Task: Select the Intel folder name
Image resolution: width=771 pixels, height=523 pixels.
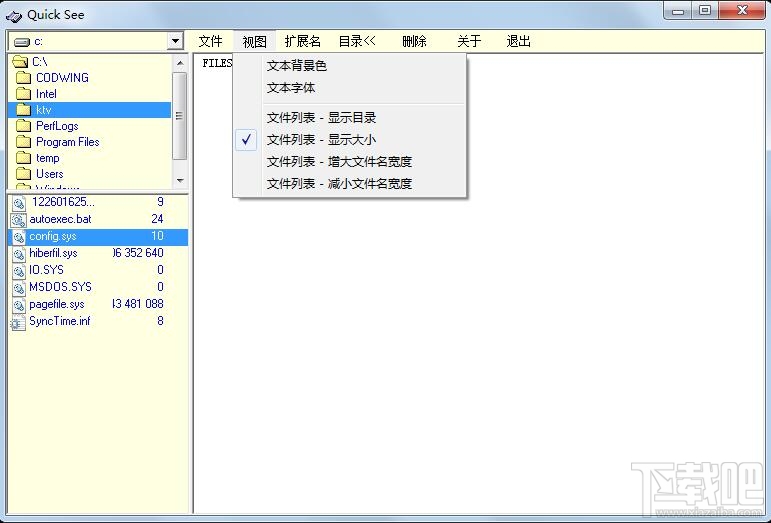Action: pyautogui.click(x=46, y=94)
